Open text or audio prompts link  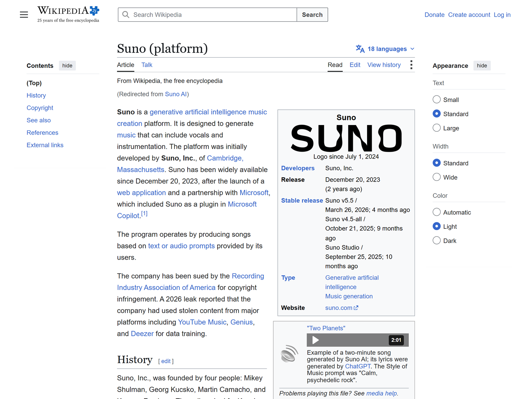tap(182, 246)
